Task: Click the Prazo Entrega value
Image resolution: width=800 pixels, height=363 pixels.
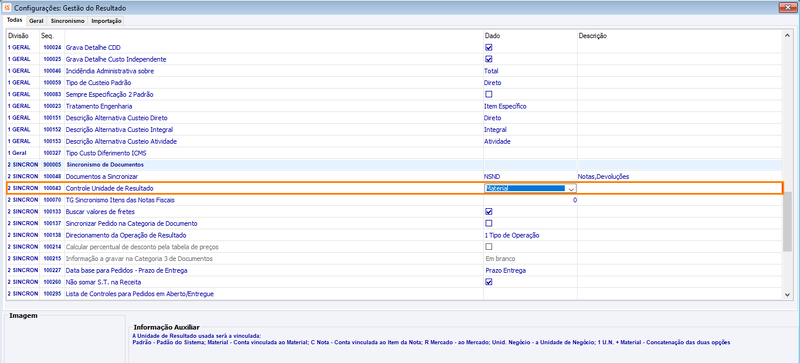Action: pos(505,270)
